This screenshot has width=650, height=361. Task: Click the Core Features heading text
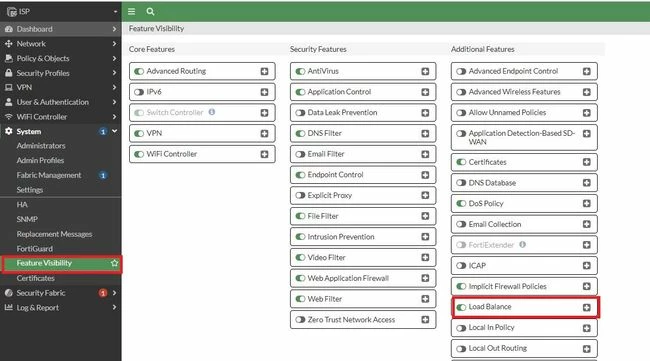point(152,49)
